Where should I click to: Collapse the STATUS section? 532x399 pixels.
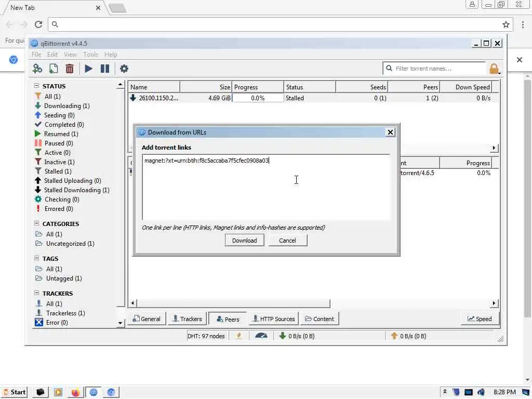coord(37,86)
